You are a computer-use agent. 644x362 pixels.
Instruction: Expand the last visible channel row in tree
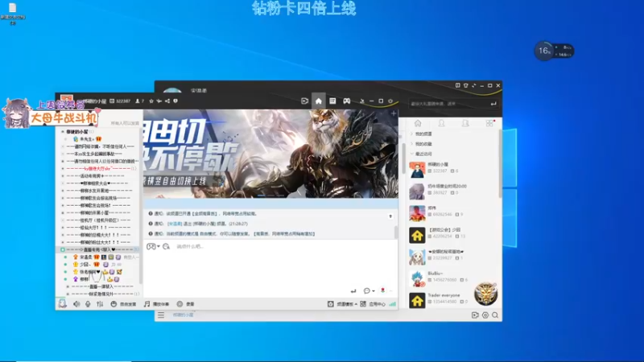click(x=68, y=294)
